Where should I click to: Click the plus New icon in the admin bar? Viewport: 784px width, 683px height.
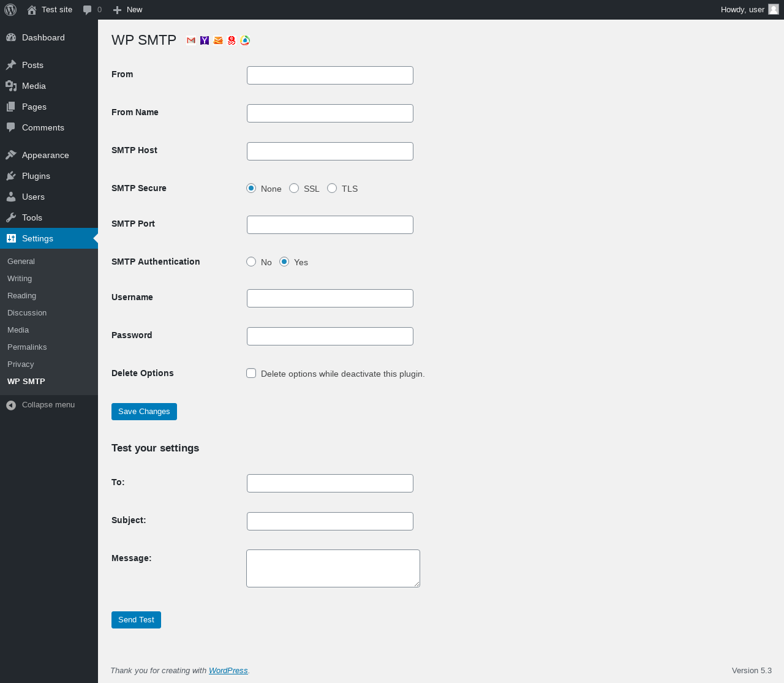point(118,10)
